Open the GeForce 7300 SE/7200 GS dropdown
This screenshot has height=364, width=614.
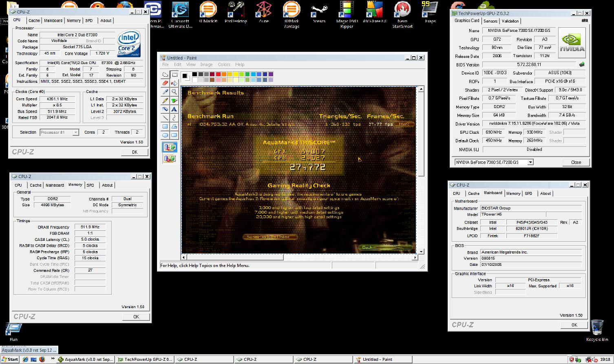530,162
